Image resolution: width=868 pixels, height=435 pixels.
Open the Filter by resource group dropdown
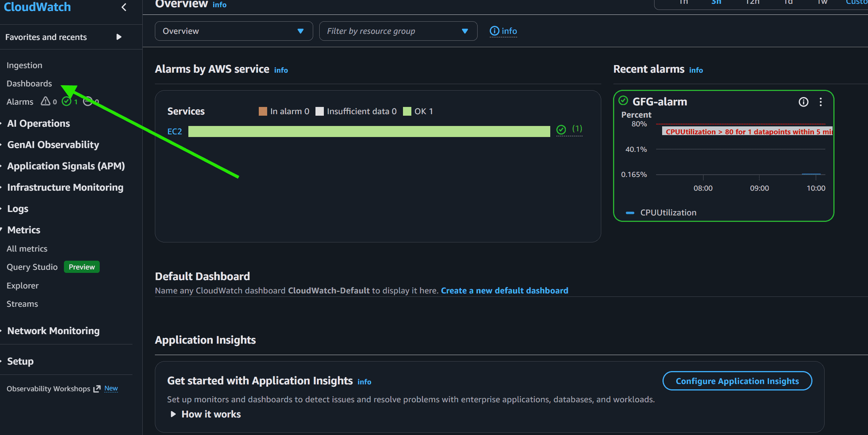pyautogui.click(x=398, y=31)
